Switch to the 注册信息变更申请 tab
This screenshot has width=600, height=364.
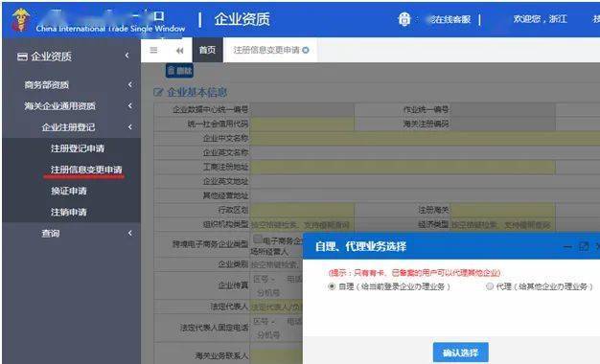266,50
